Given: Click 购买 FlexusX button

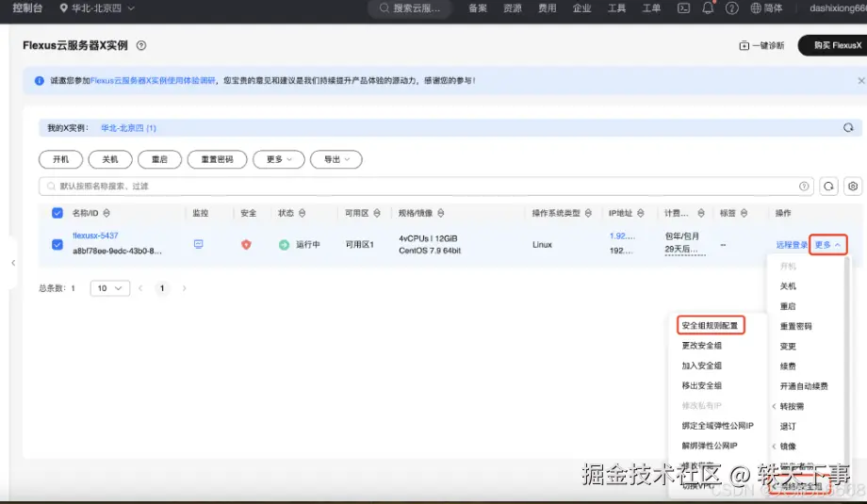Looking at the screenshot, I should [835, 45].
